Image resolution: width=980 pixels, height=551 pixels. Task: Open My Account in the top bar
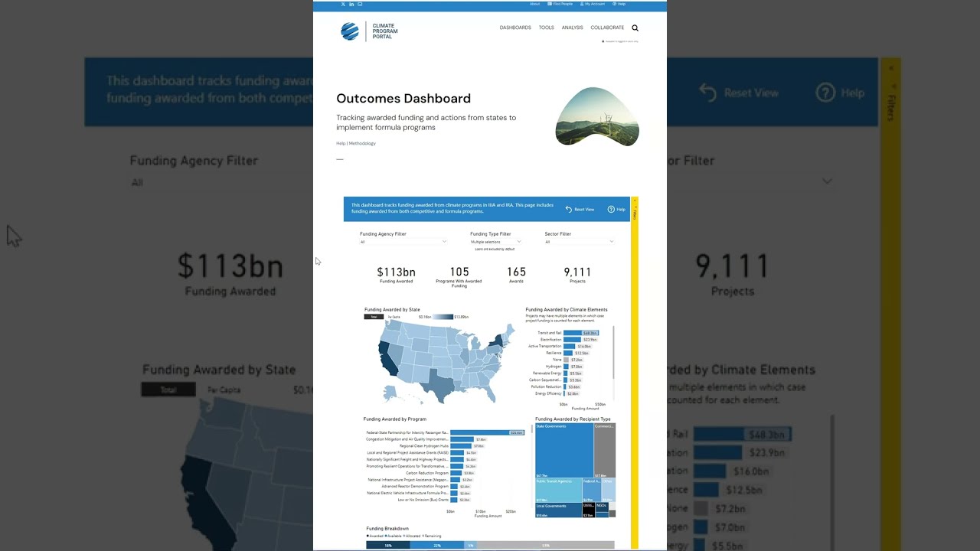(x=593, y=4)
